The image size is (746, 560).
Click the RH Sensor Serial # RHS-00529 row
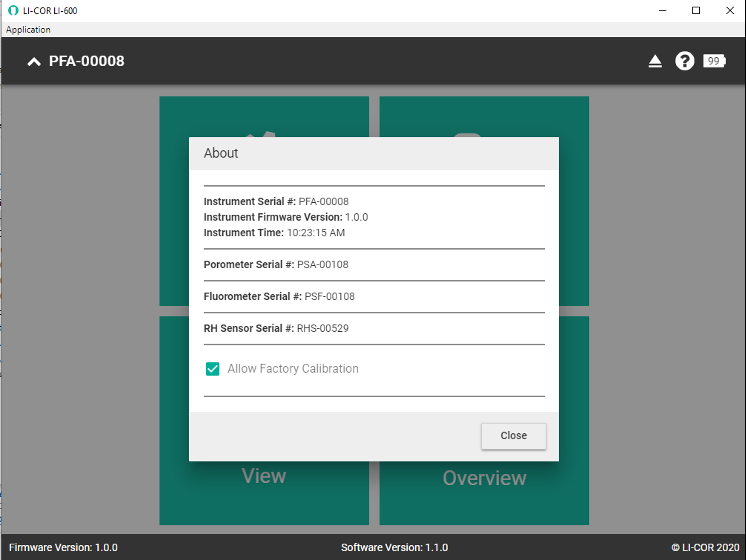(276, 329)
